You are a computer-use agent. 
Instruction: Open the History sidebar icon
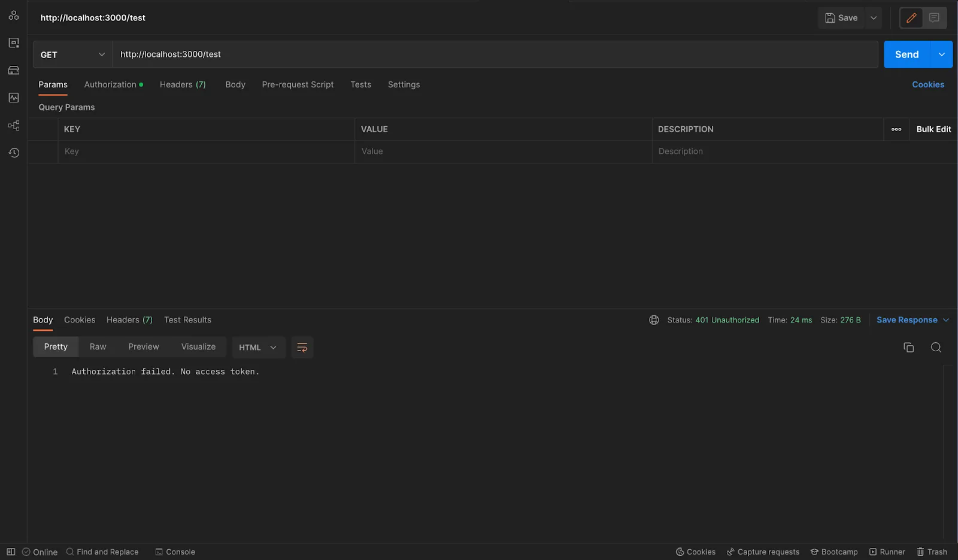[x=14, y=153]
